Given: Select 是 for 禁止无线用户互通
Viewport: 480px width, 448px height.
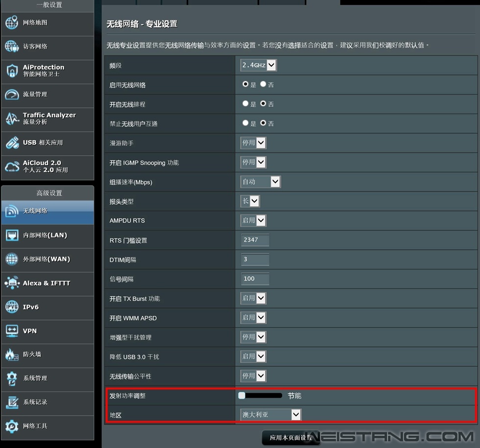Looking at the screenshot, I should [x=245, y=123].
